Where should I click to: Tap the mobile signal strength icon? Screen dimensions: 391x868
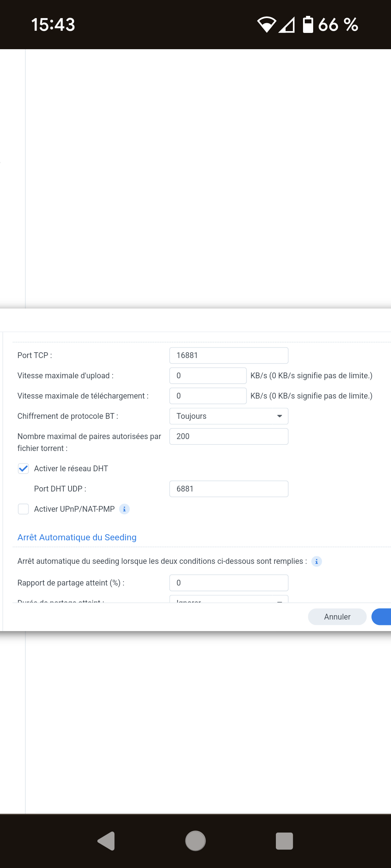pos(287,25)
